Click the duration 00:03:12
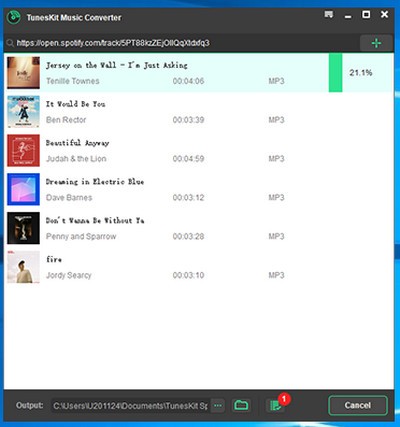 188,198
